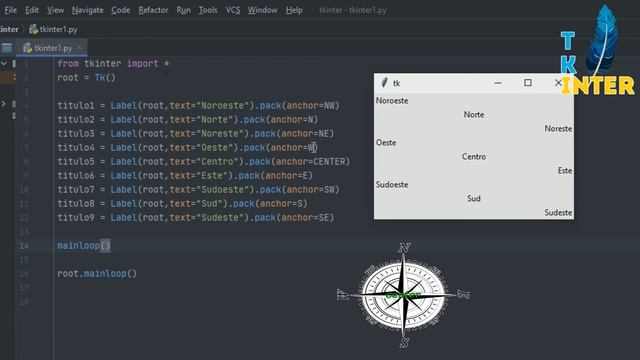The height and width of the screenshot is (360, 640).
Task: Click 'root = Tk()' code line
Action: (x=87, y=78)
